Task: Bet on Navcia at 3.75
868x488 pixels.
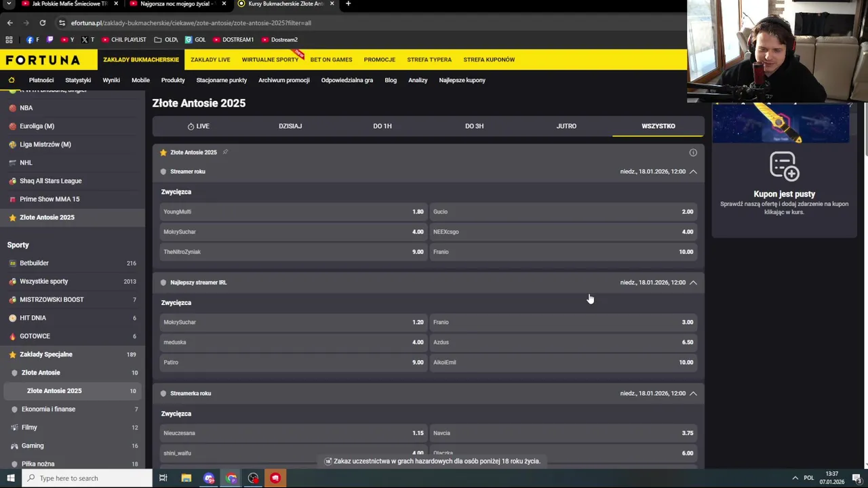Action: pyautogui.click(x=563, y=433)
